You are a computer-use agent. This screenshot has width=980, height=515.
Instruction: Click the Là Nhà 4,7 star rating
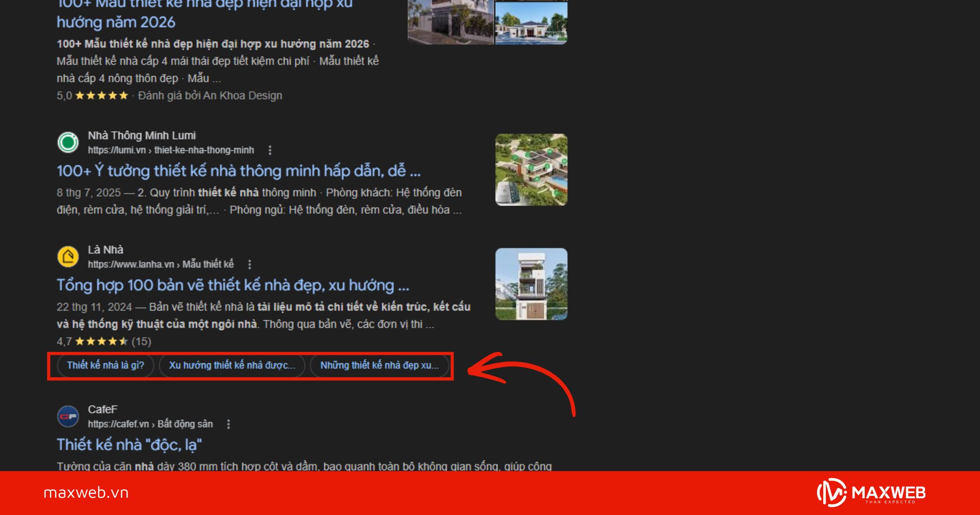(101, 342)
